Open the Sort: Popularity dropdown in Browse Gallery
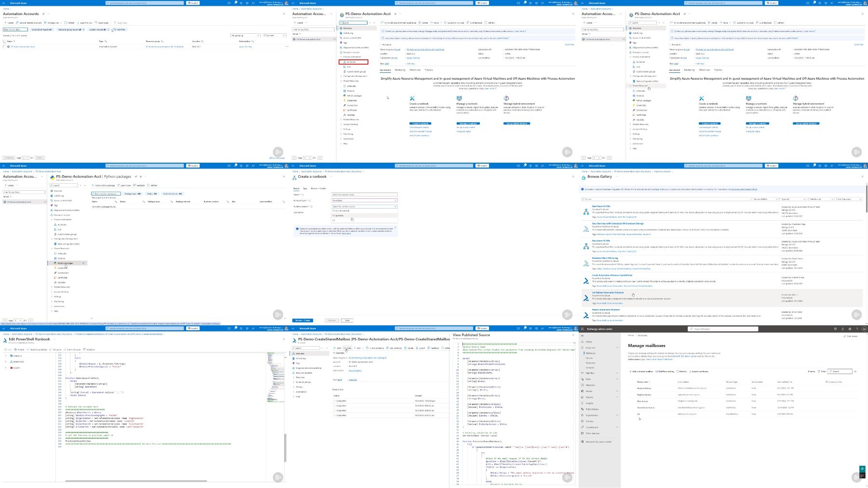This screenshot has width=868, height=488. [850, 199]
